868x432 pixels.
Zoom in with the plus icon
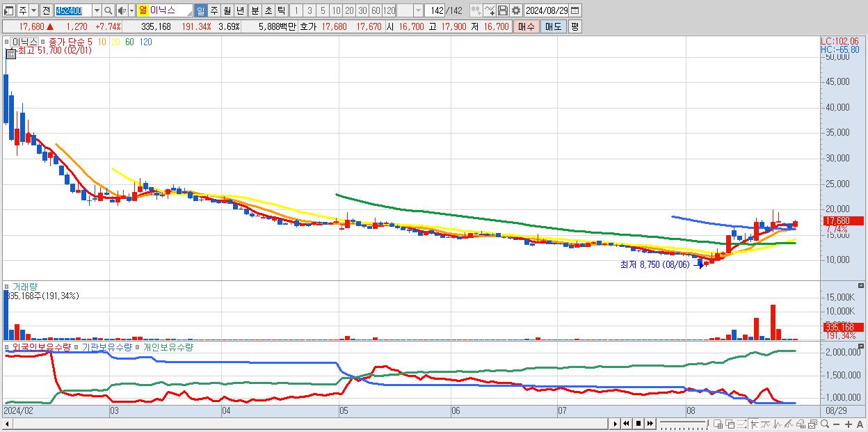849,424
